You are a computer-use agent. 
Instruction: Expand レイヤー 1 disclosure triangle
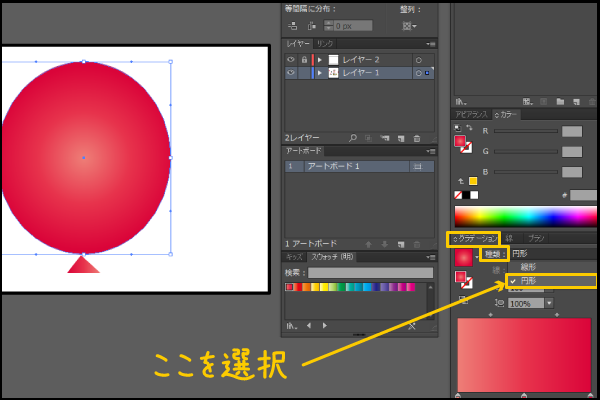(320, 73)
